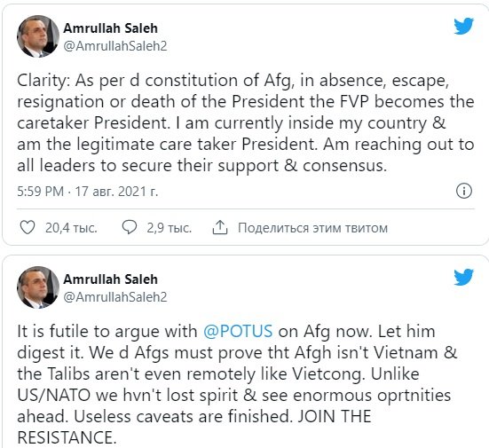Like the first tweet via heart icon
The width and height of the screenshot is (489, 448).
[x=28, y=227]
